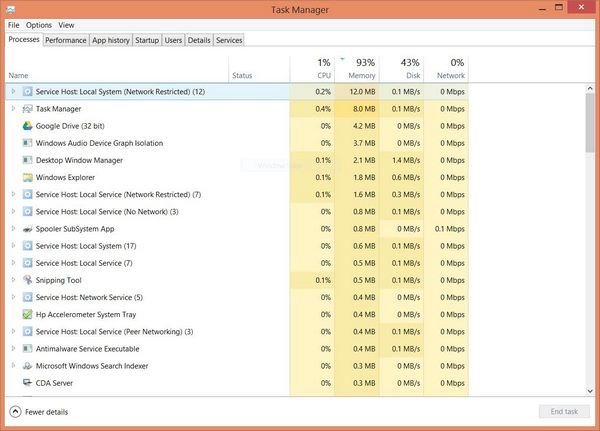Expand Service Host: Network Service (5) group

pos(13,297)
